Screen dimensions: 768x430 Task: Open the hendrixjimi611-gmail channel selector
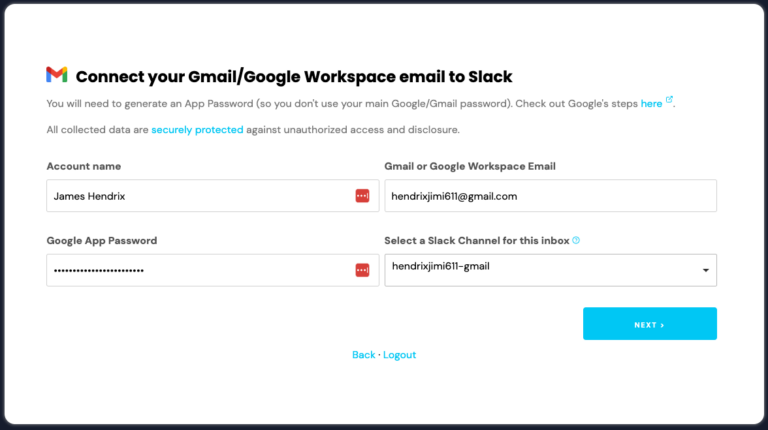[551, 270]
